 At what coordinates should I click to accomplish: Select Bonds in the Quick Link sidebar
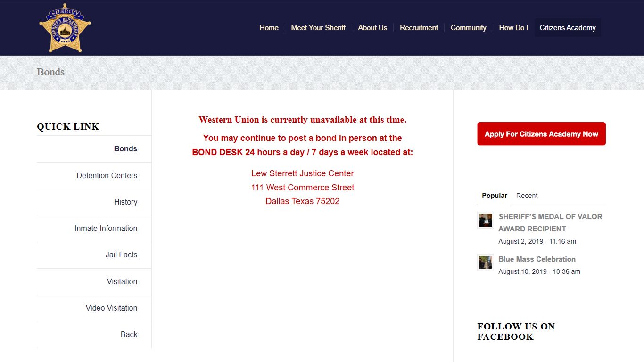click(x=94, y=149)
